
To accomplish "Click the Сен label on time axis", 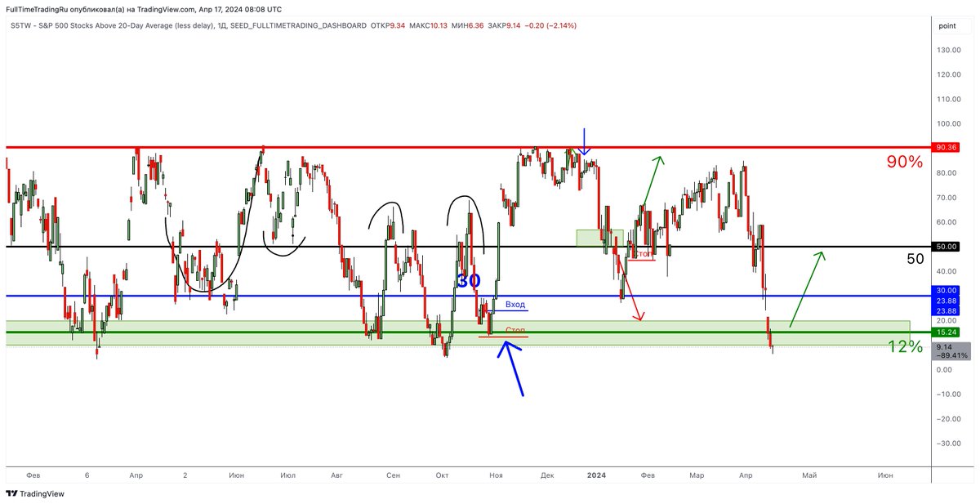I will click(393, 475).
